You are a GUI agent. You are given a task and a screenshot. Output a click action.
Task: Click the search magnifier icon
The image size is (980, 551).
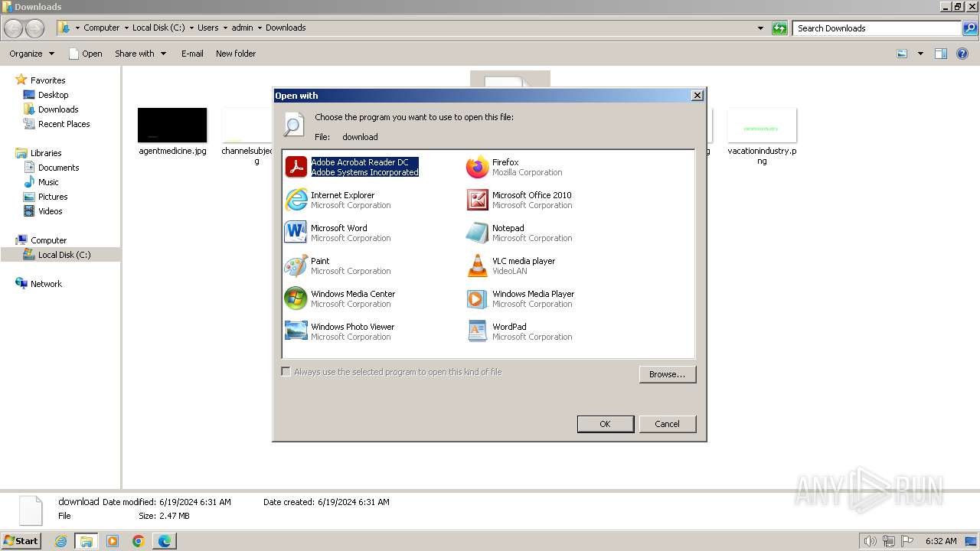point(969,28)
